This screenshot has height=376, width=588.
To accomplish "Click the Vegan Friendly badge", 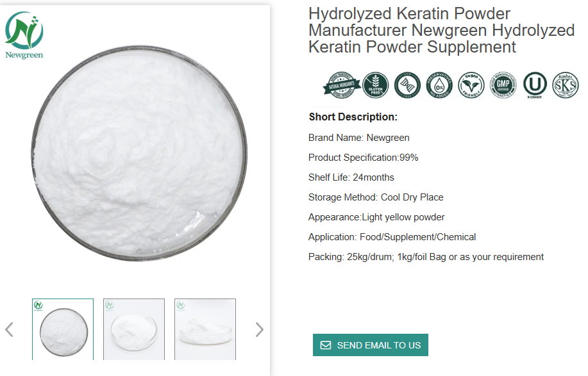I will coord(471,85).
